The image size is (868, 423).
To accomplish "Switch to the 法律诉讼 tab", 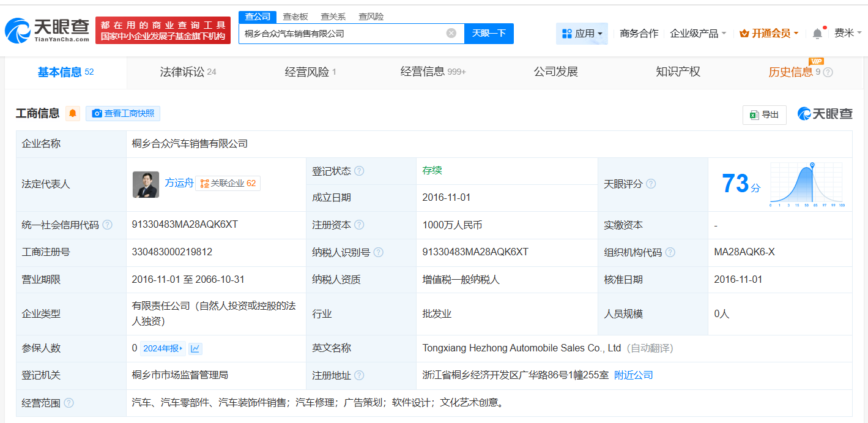I will click(182, 71).
